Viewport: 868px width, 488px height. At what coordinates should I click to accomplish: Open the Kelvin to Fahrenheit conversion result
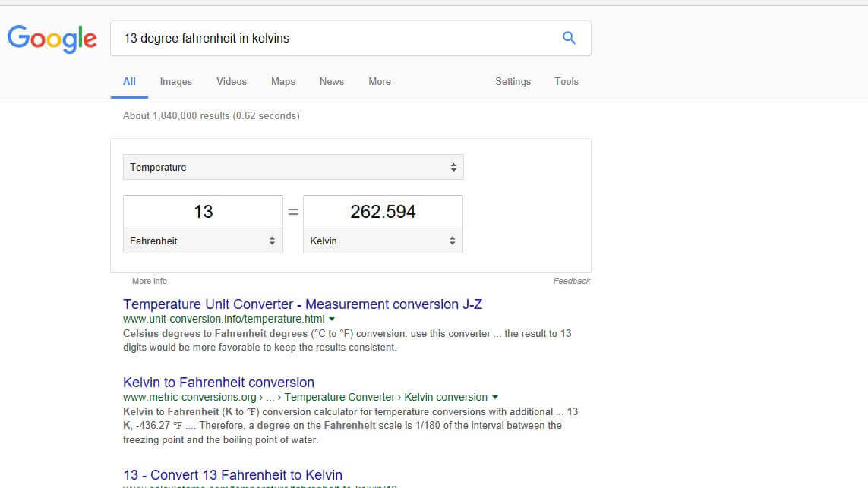pos(219,382)
